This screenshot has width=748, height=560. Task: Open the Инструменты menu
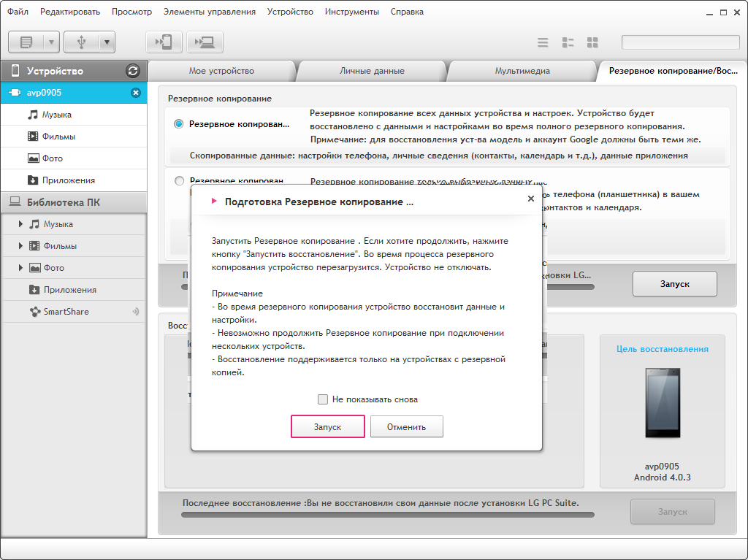352,12
